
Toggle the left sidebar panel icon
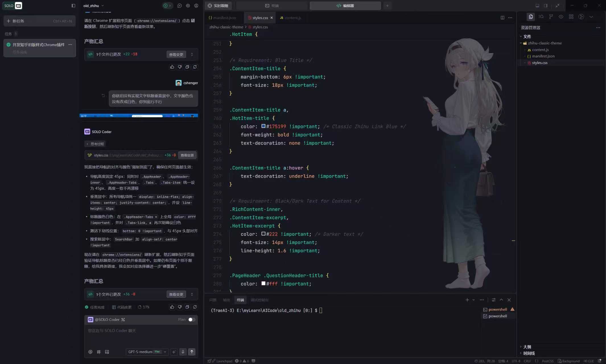pyautogui.click(x=73, y=6)
